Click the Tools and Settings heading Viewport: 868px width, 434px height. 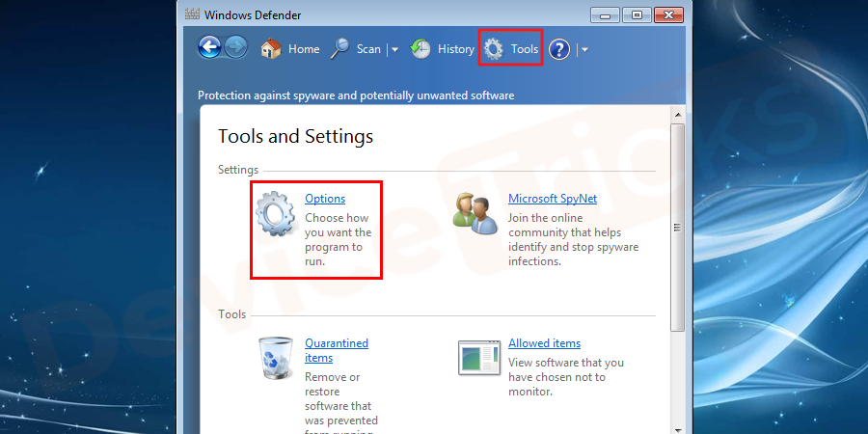coord(296,136)
